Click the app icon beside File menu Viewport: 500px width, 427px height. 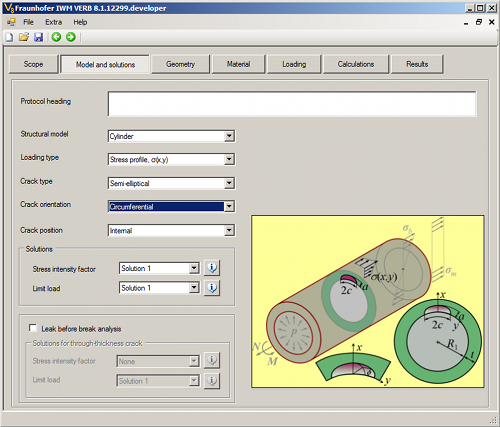tap(11, 22)
